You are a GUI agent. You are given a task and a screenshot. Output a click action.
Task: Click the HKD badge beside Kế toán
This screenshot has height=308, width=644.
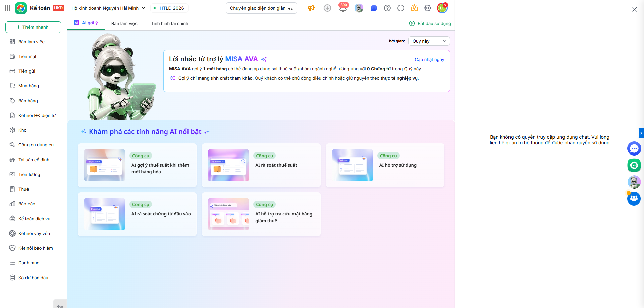(58, 8)
